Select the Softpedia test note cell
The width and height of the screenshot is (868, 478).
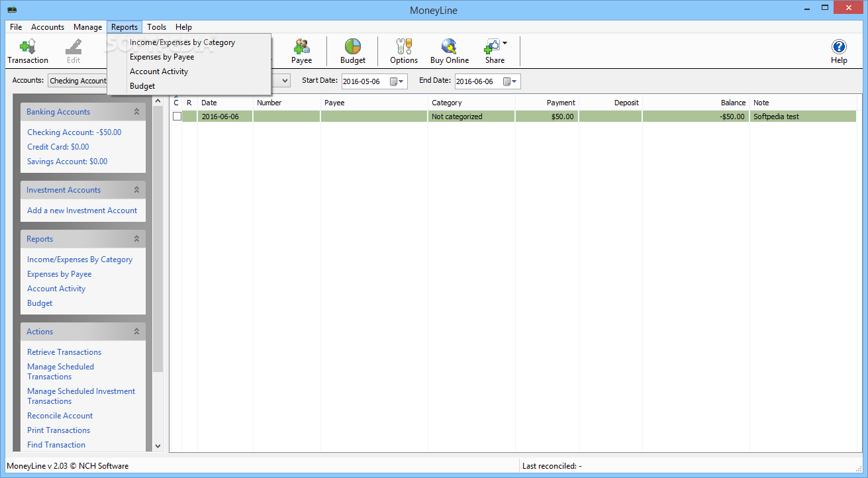[803, 117]
